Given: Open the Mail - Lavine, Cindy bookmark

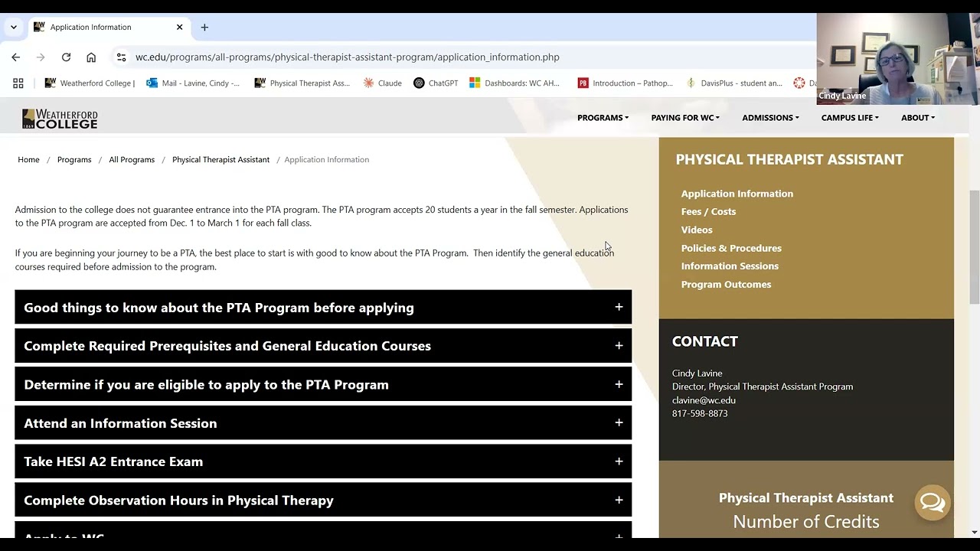Looking at the screenshot, I should (193, 83).
